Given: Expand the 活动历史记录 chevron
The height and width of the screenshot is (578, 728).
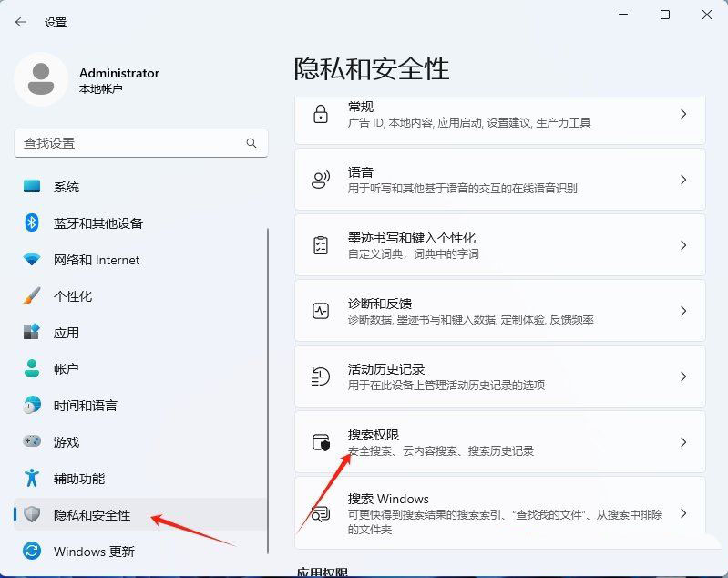Looking at the screenshot, I should 682,377.
